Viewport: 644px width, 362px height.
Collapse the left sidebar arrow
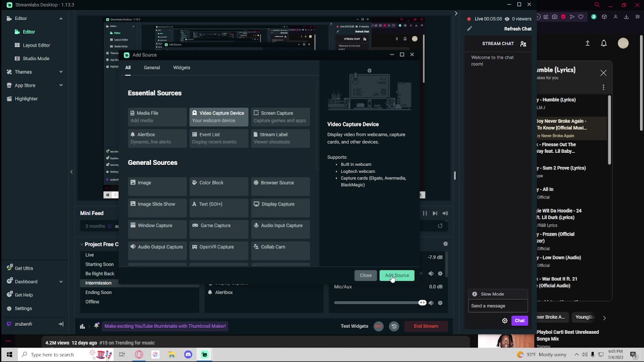[x=71, y=172]
